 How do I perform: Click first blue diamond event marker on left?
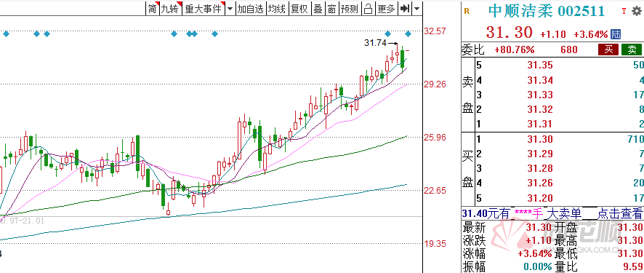click(6, 33)
